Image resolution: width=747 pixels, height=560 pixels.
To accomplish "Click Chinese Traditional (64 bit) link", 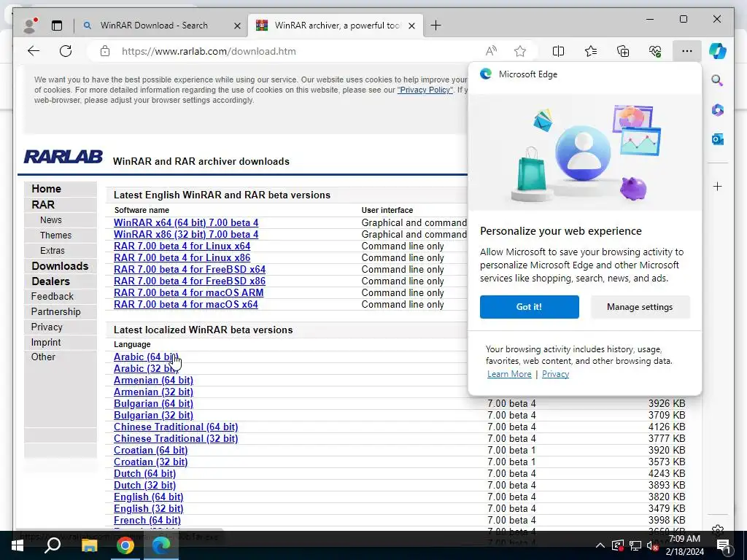I will 176,427.
